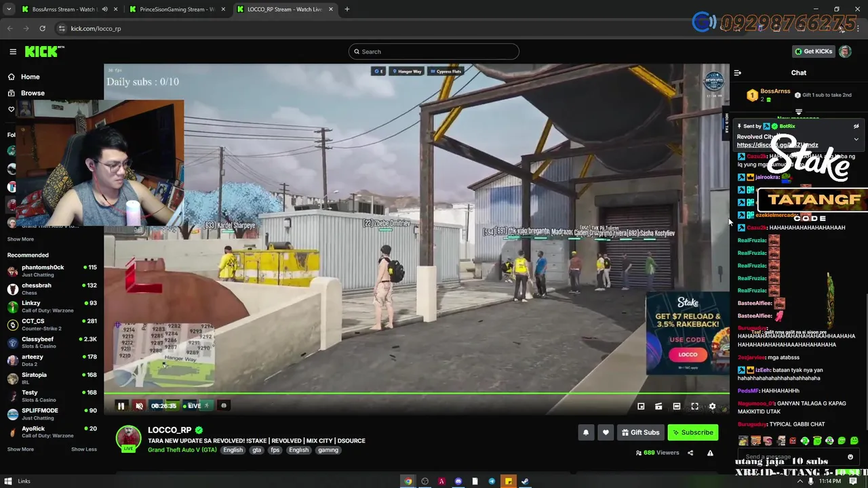Click the video progress bar
Viewport: 868px width, 488px height.
tap(416, 393)
